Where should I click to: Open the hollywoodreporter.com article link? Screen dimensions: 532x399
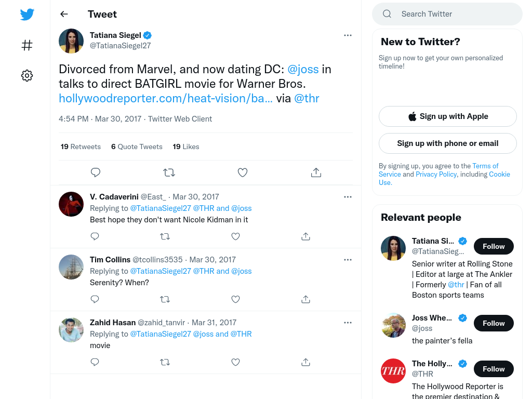coord(166,98)
